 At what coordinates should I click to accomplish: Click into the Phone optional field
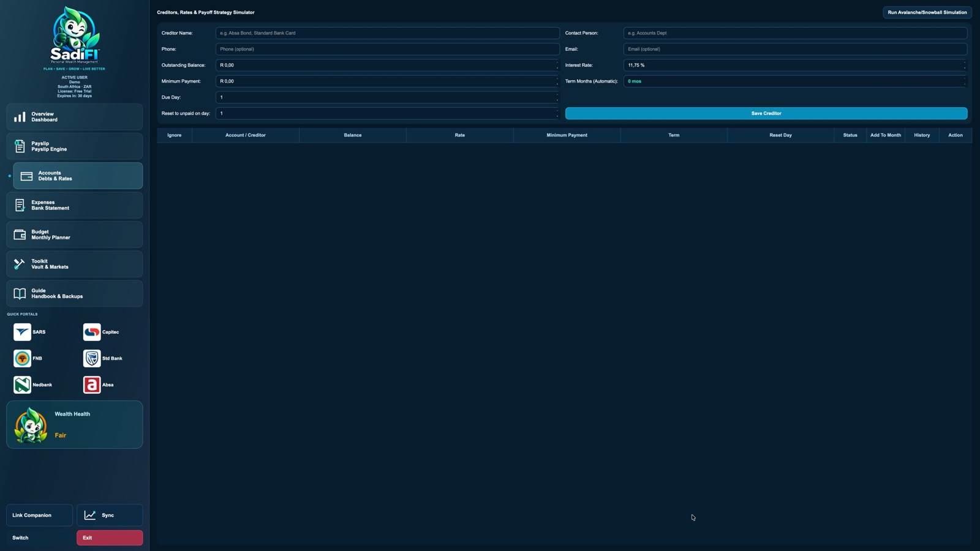click(388, 49)
